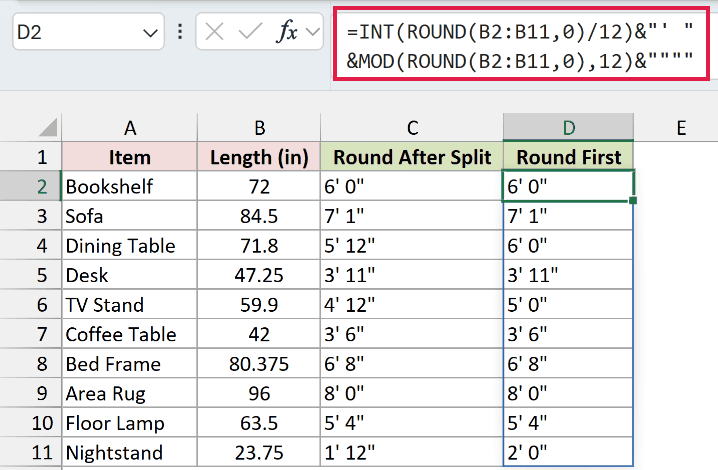Select the 'Area Rug' cell
This screenshot has height=470, width=718.
130,393
